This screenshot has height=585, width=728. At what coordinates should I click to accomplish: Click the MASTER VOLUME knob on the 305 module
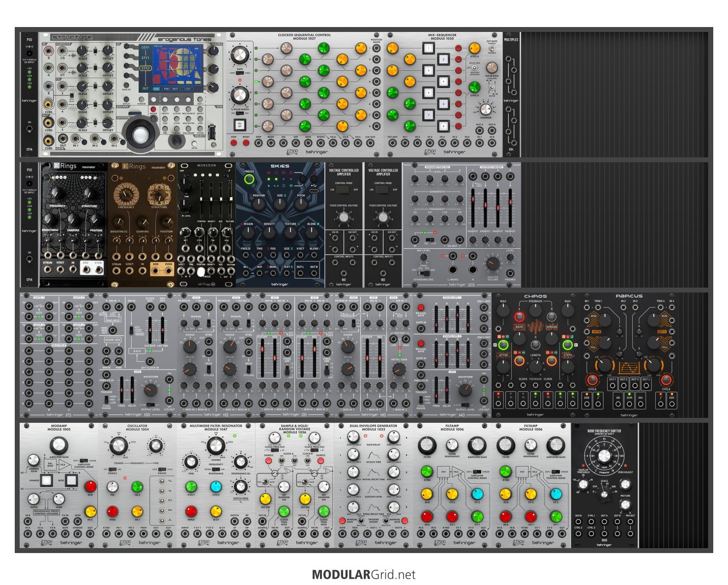pos(493,264)
